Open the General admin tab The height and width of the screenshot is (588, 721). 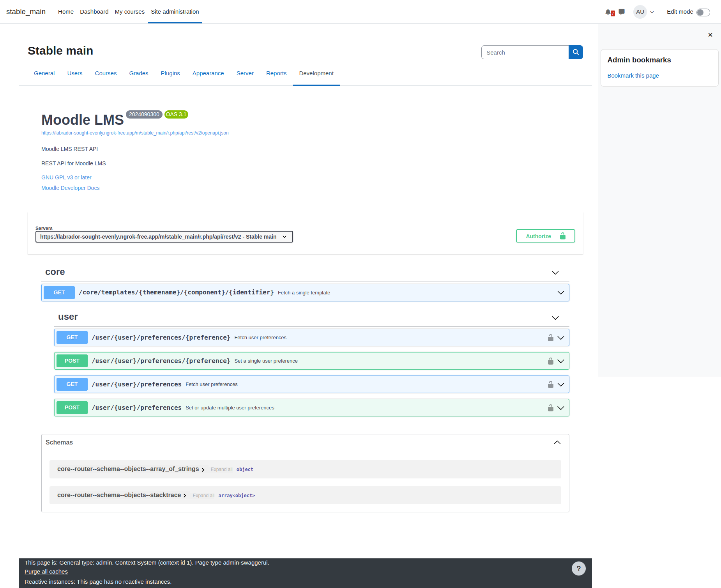(x=44, y=73)
